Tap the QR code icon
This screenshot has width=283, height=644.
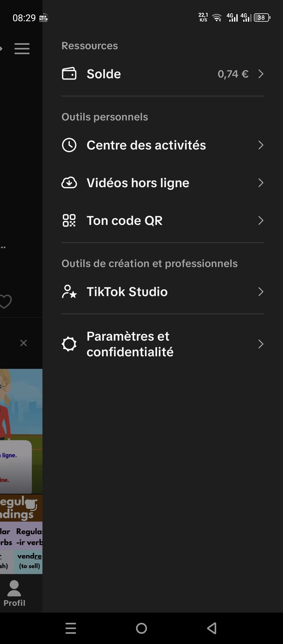tap(69, 220)
